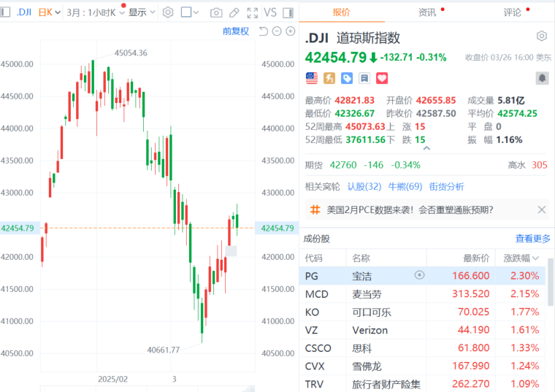Click the 45054.36 high label on chart

[x=131, y=53]
